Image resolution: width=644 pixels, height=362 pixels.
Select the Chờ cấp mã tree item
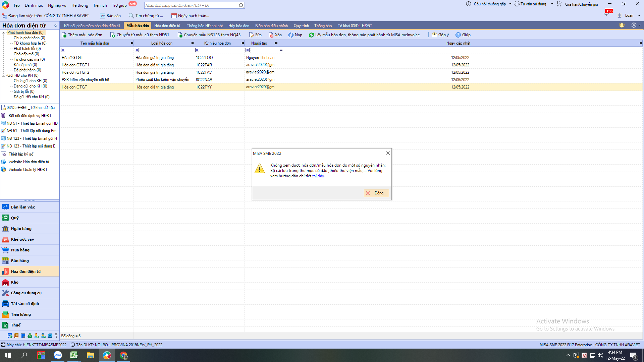click(x=26, y=54)
